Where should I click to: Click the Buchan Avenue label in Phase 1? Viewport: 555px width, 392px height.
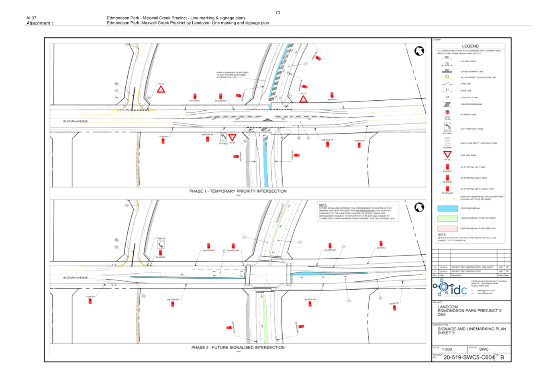pyautogui.click(x=75, y=121)
